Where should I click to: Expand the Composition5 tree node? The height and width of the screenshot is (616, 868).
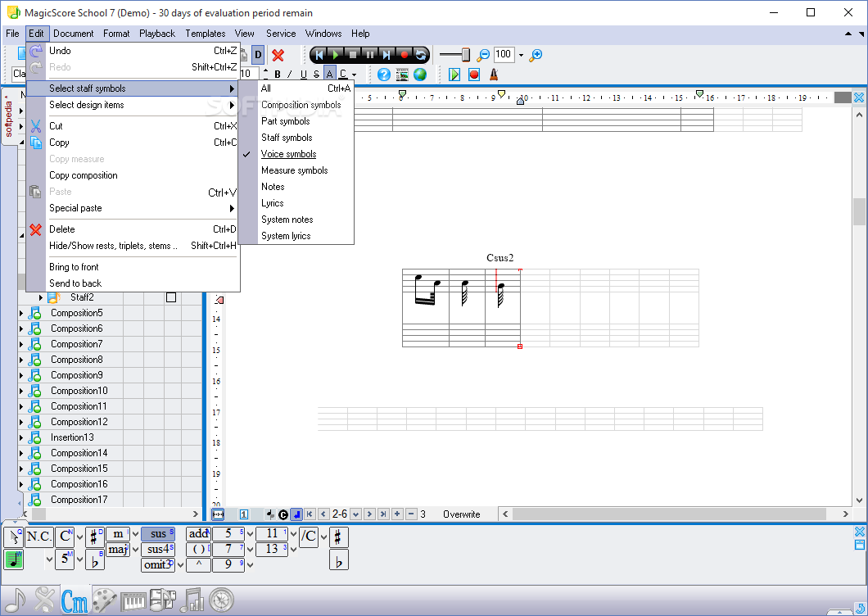tap(21, 313)
